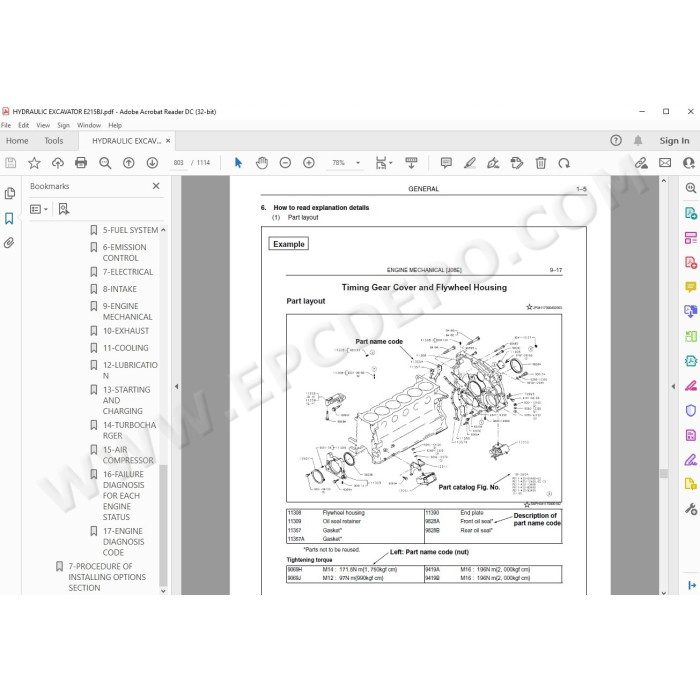This screenshot has width=700, height=700.
Task: Click the share link icon
Action: point(642,163)
